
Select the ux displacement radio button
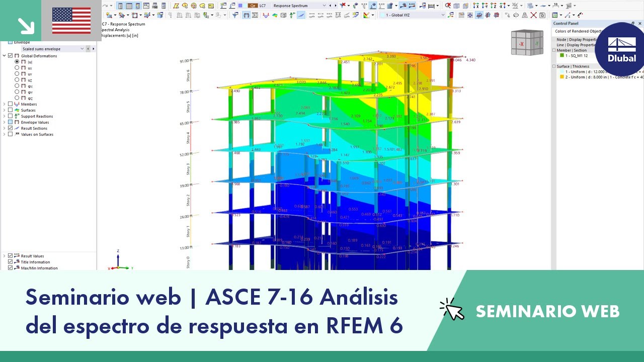(17, 67)
